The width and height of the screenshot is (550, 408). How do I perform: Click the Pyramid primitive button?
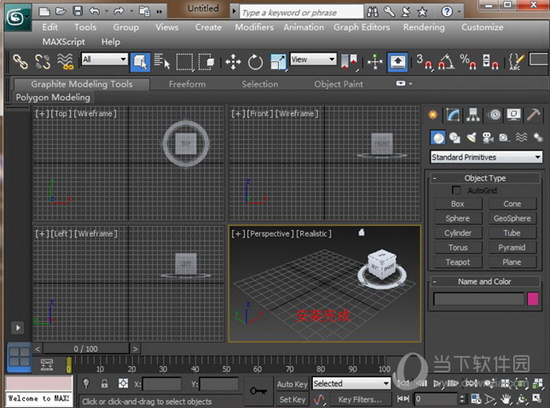pos(512,247)
